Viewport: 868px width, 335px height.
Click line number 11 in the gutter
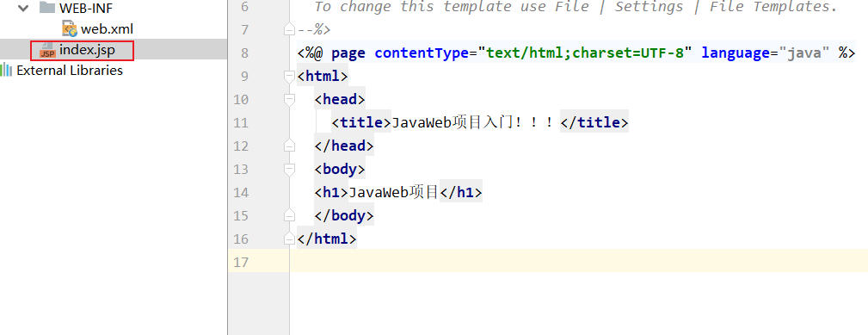pos(241,123)
